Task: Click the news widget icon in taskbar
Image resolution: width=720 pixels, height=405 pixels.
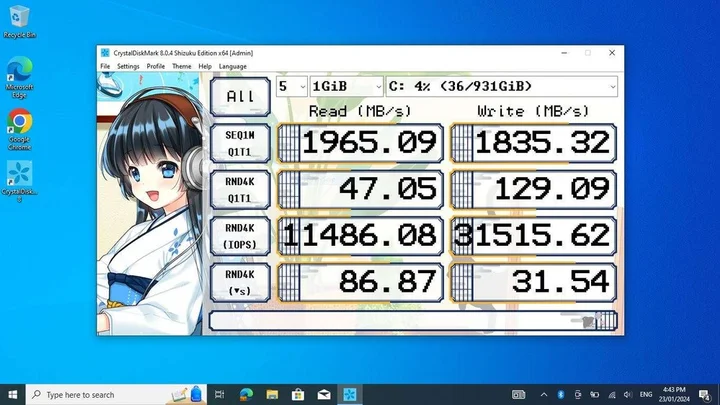Action: pyautogui.click(x=518, y=394)
